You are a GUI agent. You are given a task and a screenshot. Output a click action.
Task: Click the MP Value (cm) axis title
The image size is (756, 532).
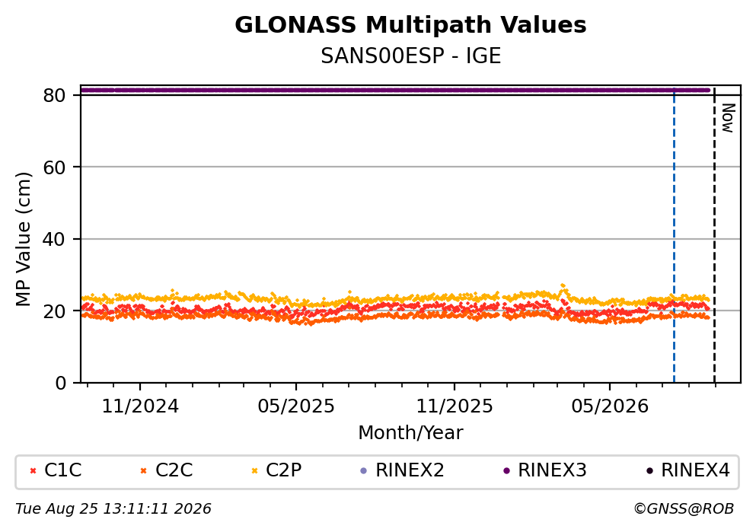click(x=23, y=239)
